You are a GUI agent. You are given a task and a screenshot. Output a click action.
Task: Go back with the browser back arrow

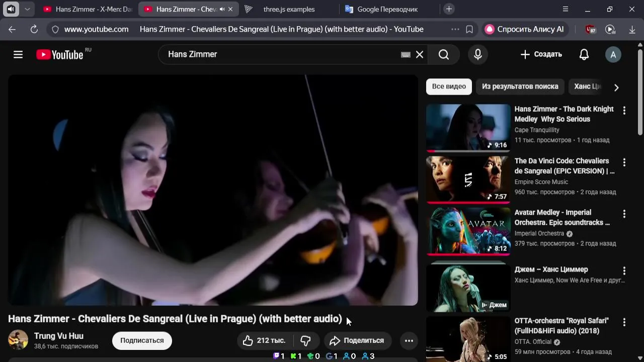pos(12,29)
